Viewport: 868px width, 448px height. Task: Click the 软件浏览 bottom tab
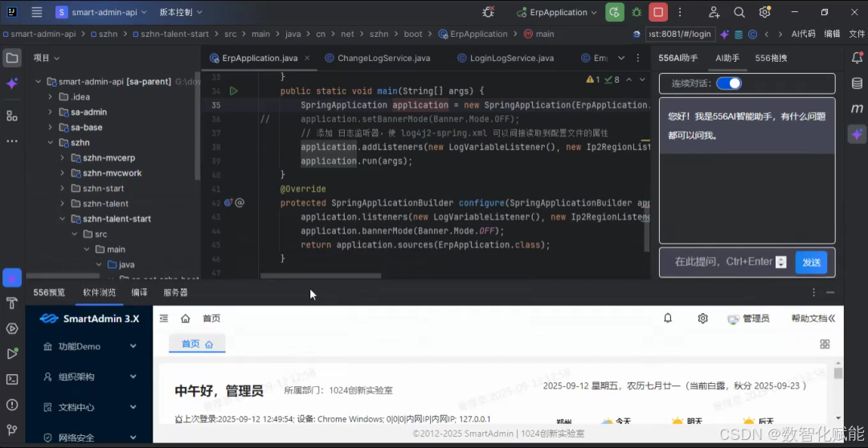100,292
